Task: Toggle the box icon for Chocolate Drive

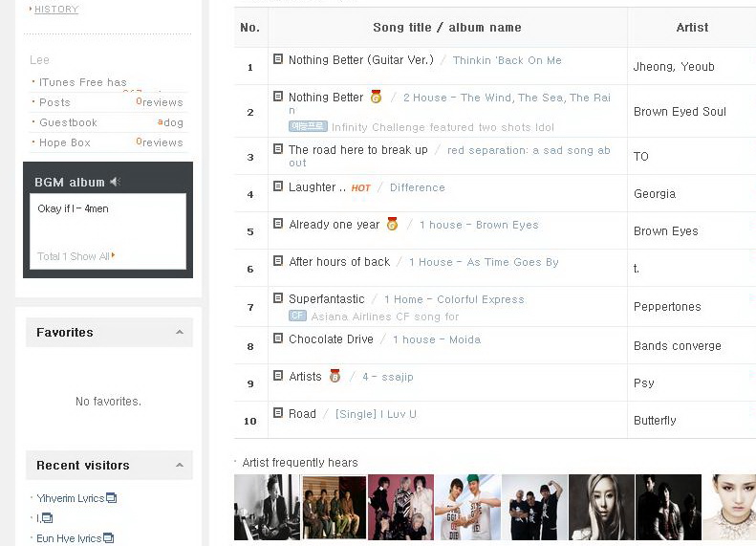Action: click(x=278, y=339)
